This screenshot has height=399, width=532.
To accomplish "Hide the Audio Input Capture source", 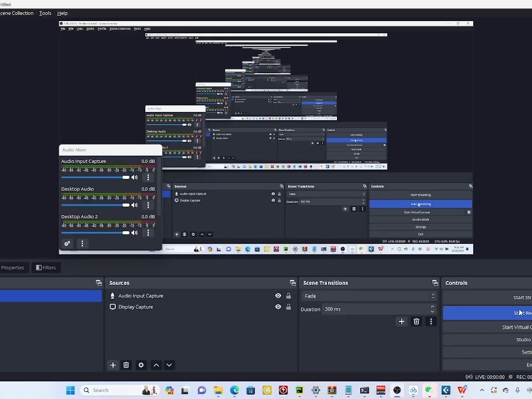I will (278, 296).
